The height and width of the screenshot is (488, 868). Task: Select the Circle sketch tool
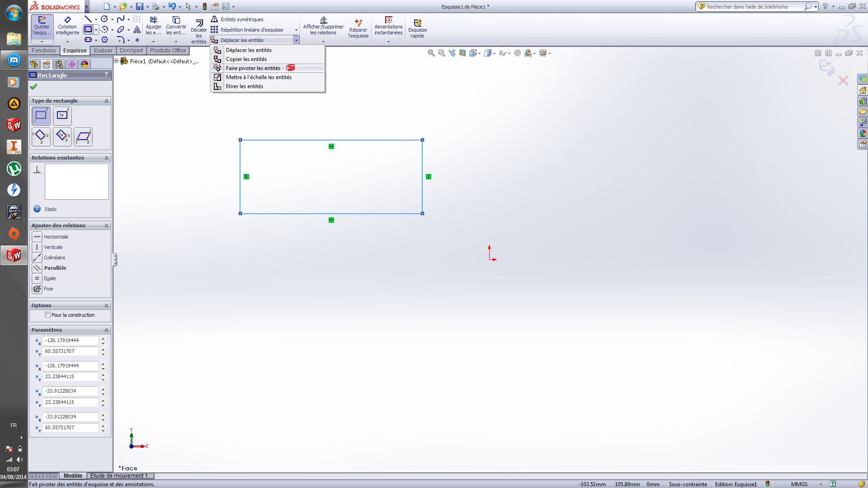[x=105, y=19]
